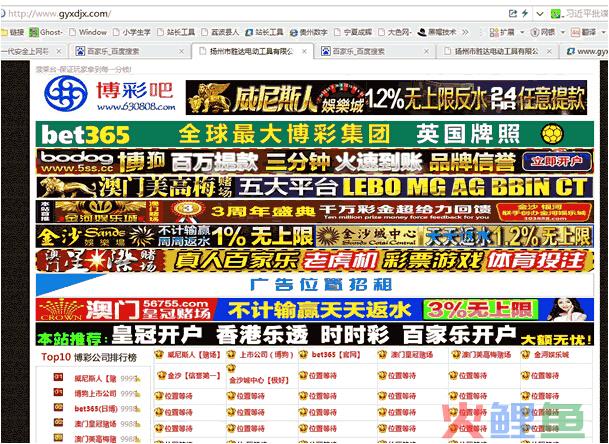Click crown icon beside 金沙【信誉第一】
The height and width of the screenshot is (444, 609).
162,375
